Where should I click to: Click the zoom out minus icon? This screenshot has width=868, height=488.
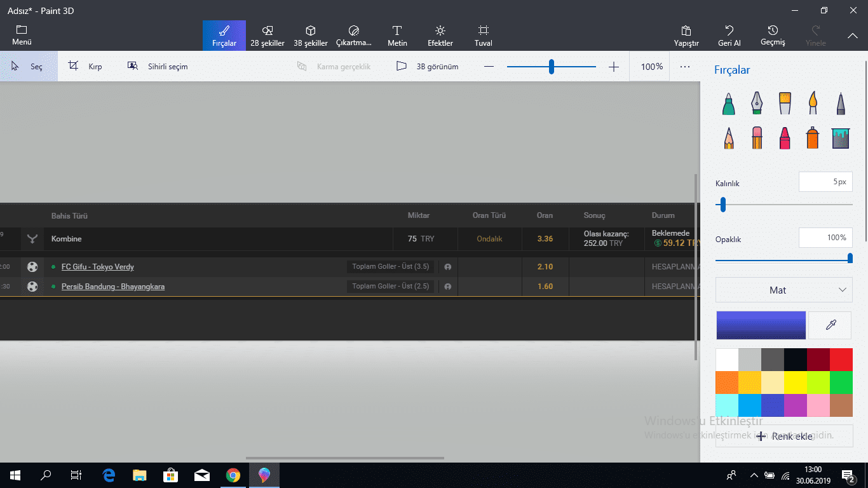(489, 67)
